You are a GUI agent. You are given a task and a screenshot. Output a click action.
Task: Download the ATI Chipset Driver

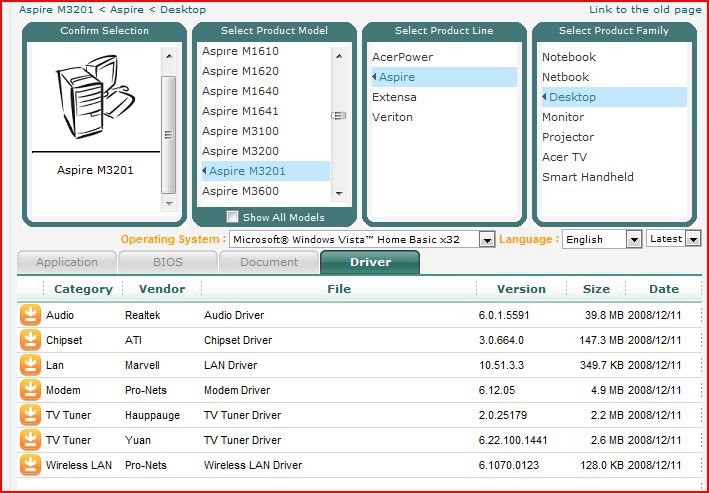(x=30, y=340)
